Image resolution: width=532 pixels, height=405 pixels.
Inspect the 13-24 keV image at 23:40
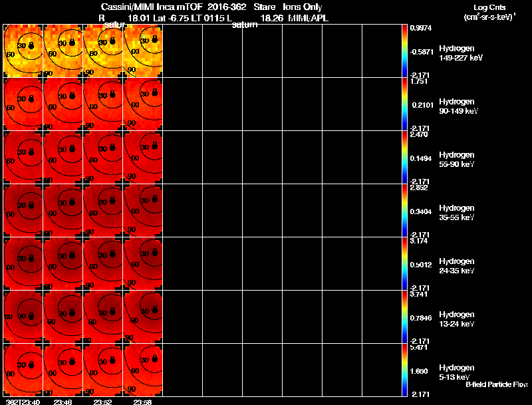pyautogui.click(x=23, y=317)
